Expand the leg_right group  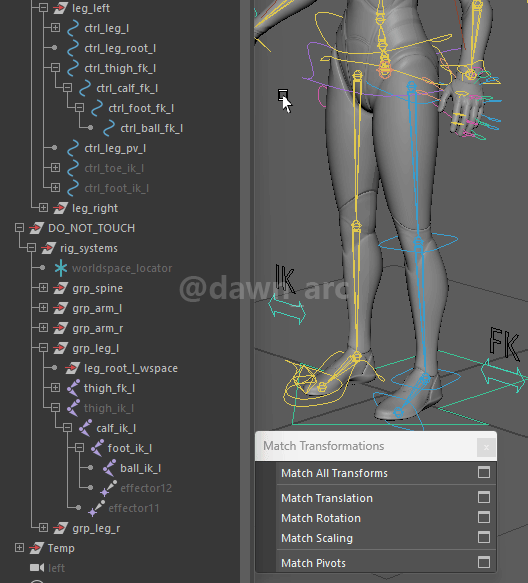(x=43, y=207)
